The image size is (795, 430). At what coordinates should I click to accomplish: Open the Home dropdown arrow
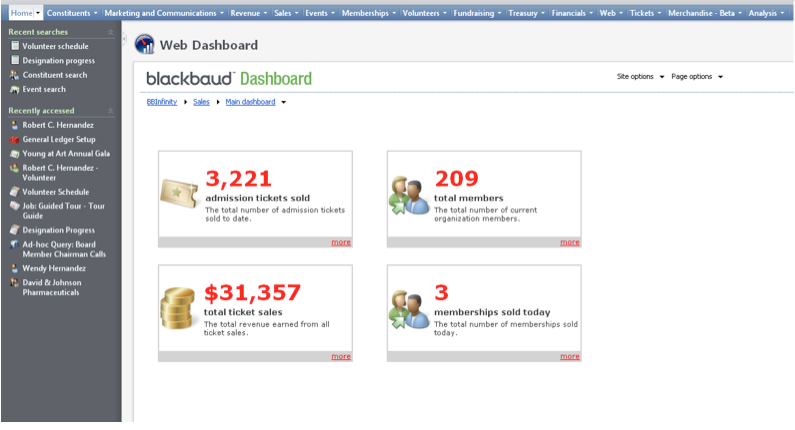[x=38, y=13]
